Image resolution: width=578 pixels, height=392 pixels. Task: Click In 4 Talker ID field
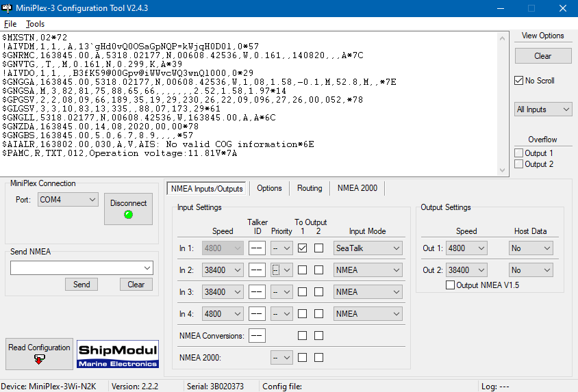pos(257,313)
